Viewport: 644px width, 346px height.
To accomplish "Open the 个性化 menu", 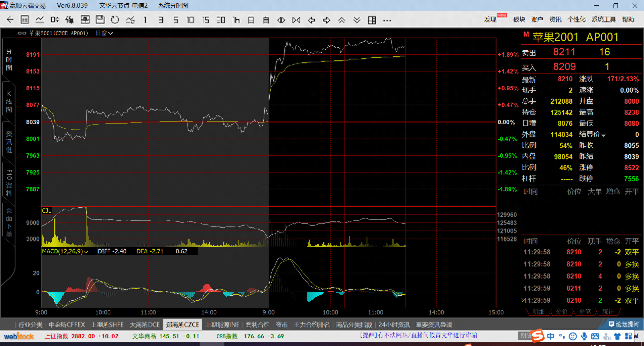I will pos(577,19).
